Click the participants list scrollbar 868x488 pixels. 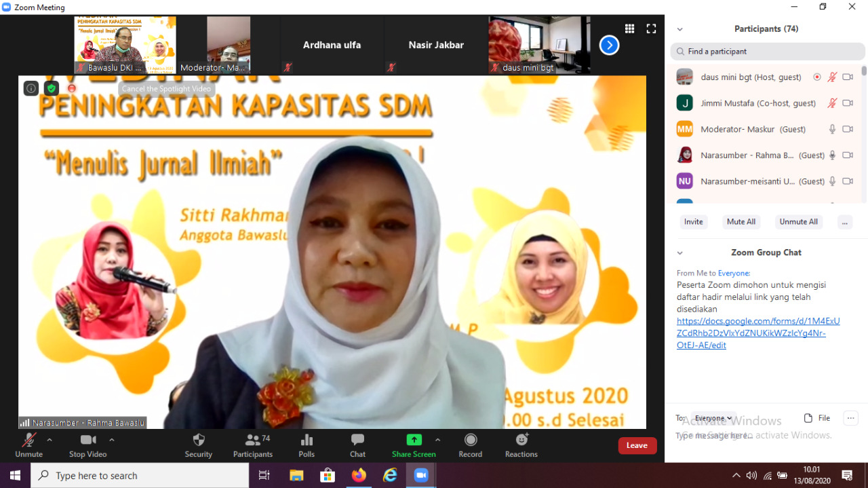pyautogui.click(x=864, y=71)
